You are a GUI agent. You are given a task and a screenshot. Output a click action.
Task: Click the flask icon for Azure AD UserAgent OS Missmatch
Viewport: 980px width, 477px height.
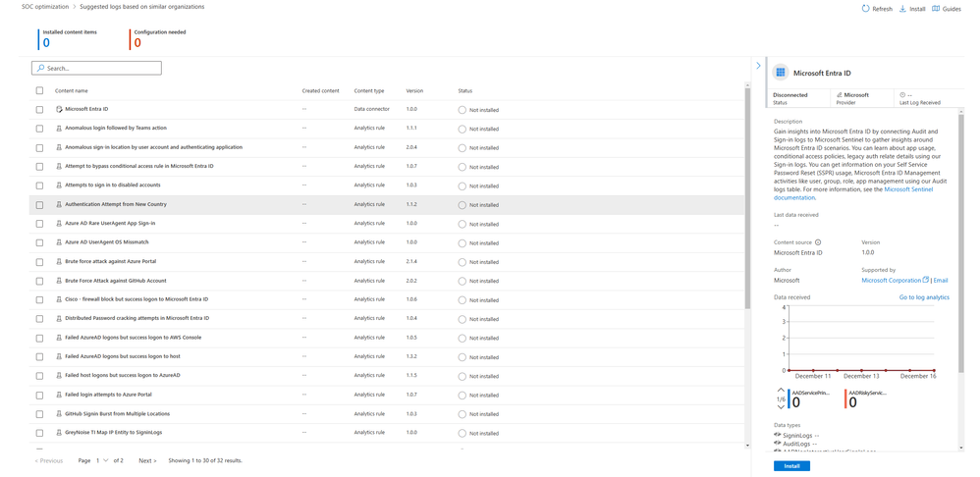(59, 242)
